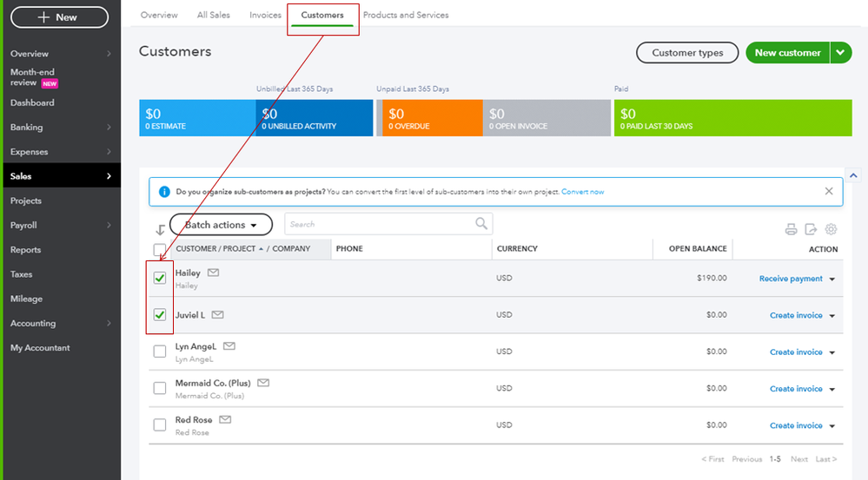
Task: Click the email icon next to Juviel L
Action: point(217,315)
